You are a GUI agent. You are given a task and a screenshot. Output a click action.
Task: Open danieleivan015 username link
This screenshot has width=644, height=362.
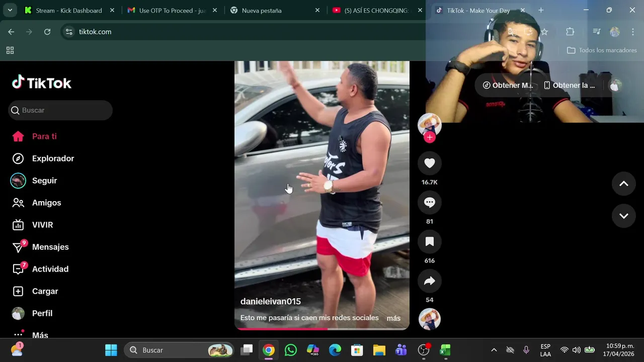pyautogui.click(x=271, y=301)
